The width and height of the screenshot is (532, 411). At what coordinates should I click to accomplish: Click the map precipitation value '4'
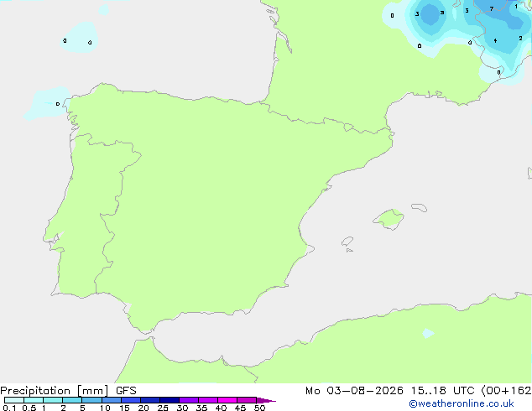495,41
